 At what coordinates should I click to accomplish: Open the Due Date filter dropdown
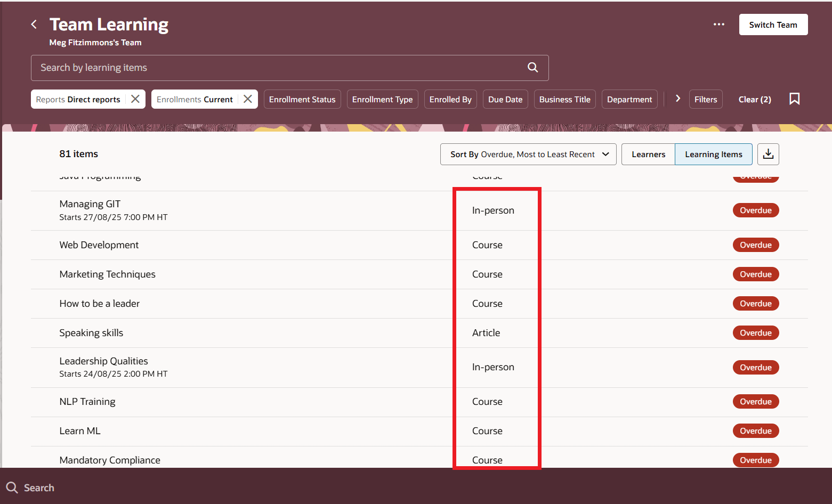point(505,99)
